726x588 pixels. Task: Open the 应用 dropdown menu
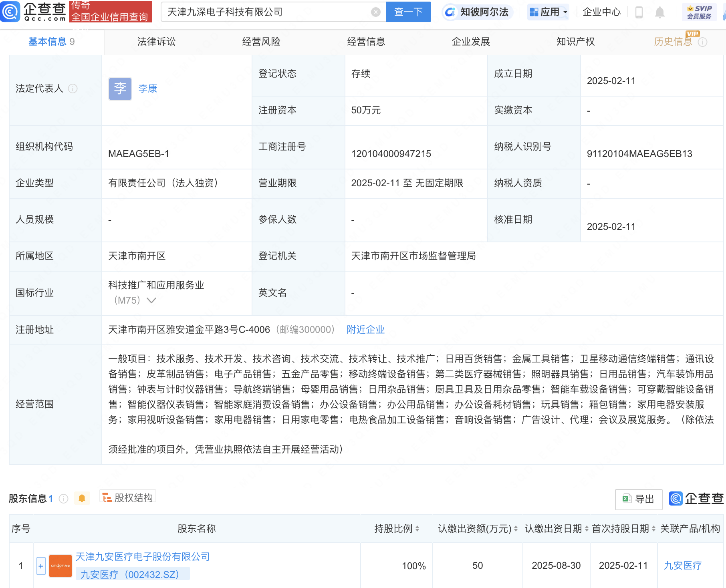tap(549, 12)
